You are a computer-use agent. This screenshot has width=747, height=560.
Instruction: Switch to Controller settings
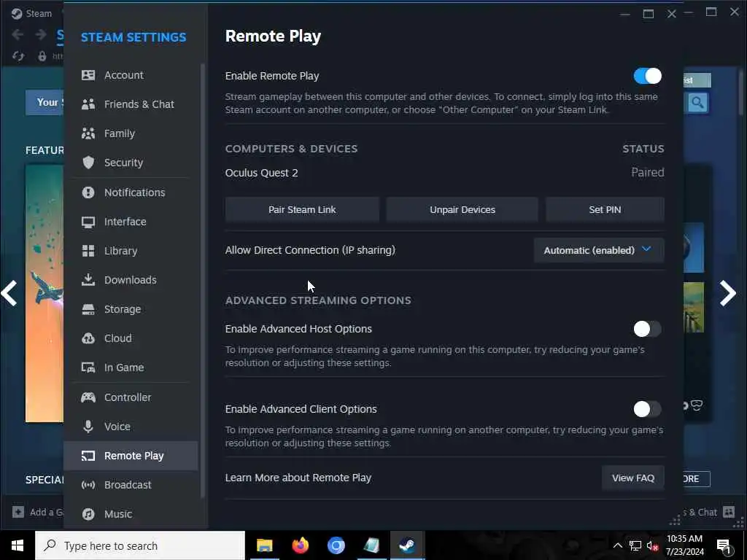(x=131, y=397)
